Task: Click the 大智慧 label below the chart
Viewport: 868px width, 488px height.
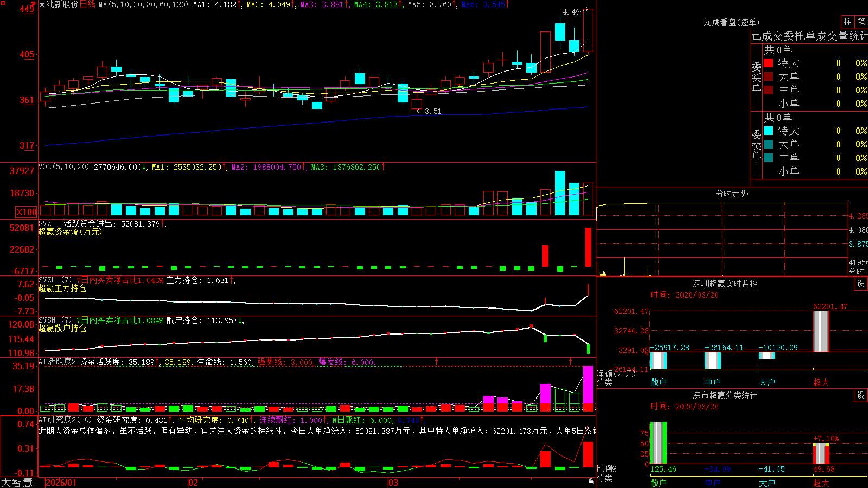Action: (x=17, y=483)
